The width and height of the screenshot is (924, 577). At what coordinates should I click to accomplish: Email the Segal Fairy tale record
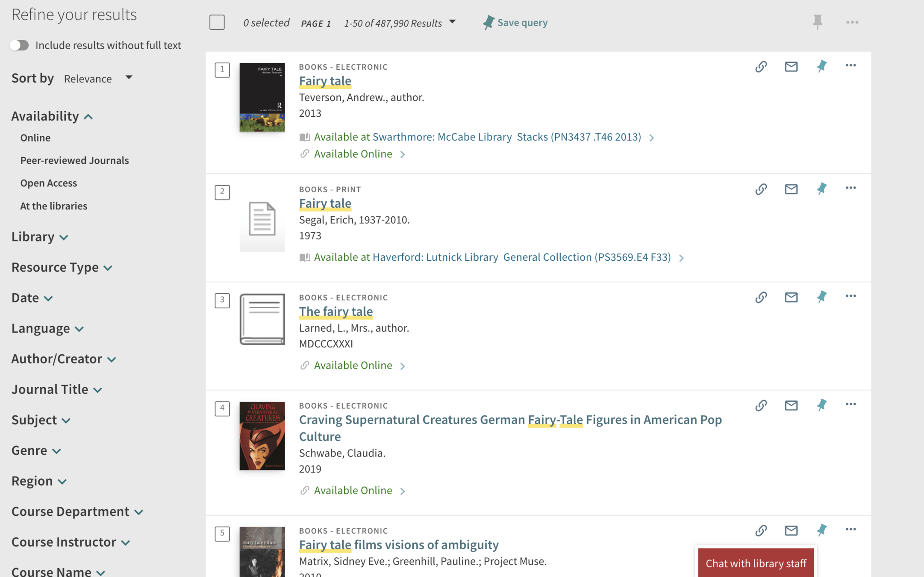[x=791, y=189]
